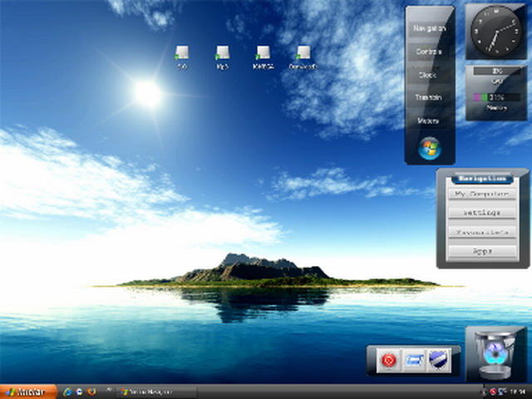Click the Windows orb in sidebar panel
The height and width of the screenshot is (399, 532).
point(429,148)
